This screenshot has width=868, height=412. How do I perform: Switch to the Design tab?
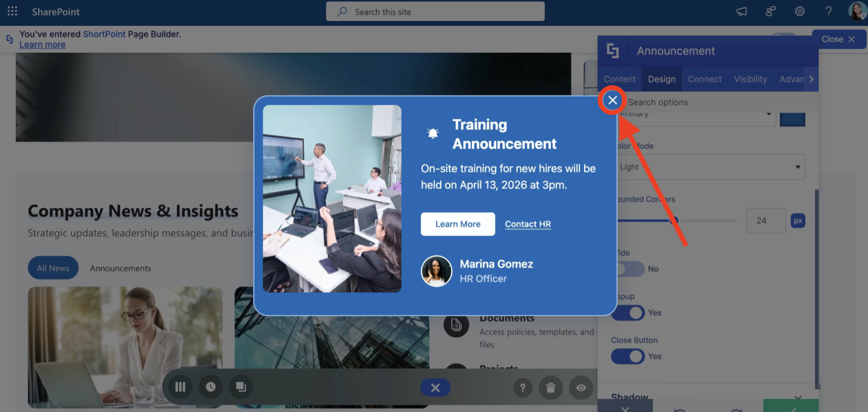(662, 79)
